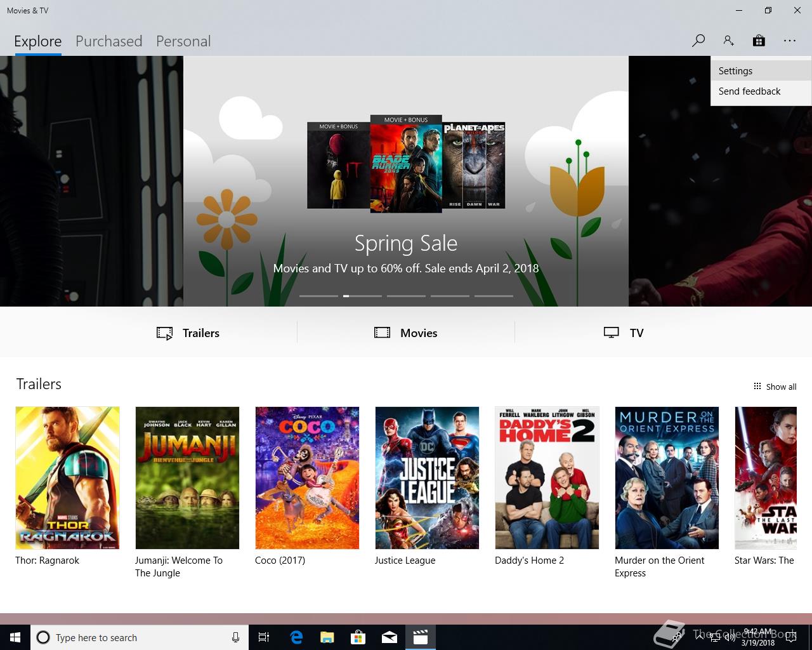Open the Store shopping bag icon
812x650 pixels.
[759, 41]
